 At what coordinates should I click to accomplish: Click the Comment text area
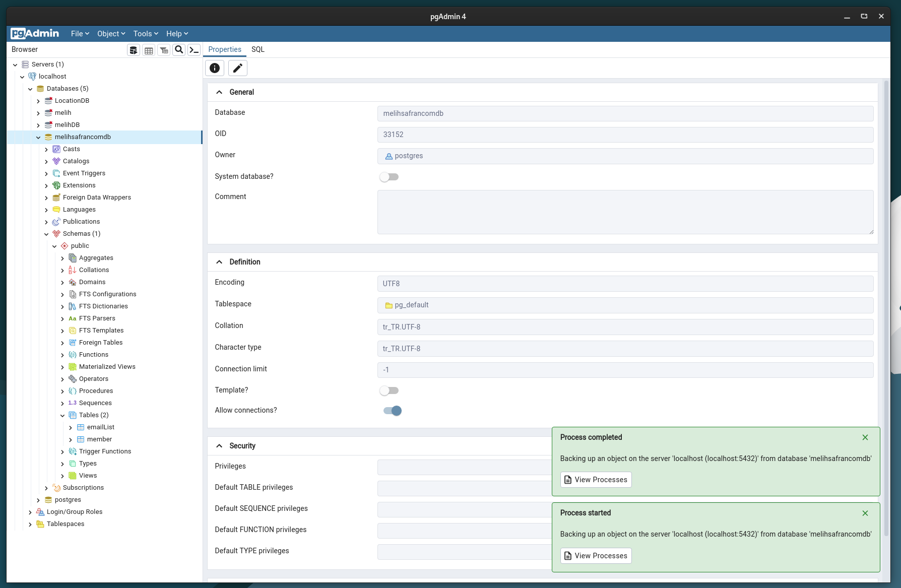point(625,212)
